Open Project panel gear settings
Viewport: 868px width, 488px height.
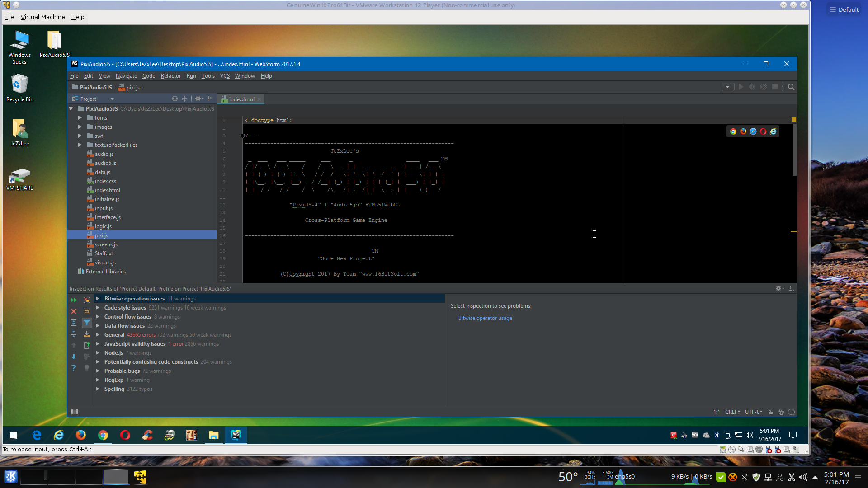tap(199, 99)
